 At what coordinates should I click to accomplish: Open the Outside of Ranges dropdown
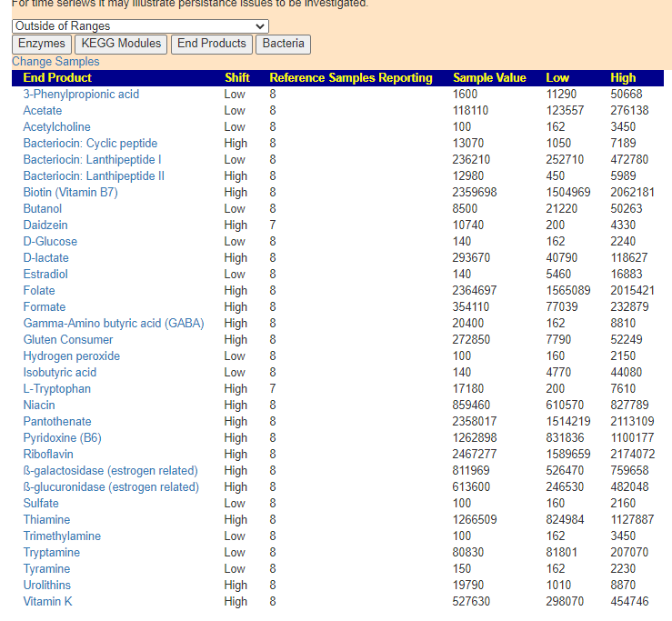coord(140,26)
